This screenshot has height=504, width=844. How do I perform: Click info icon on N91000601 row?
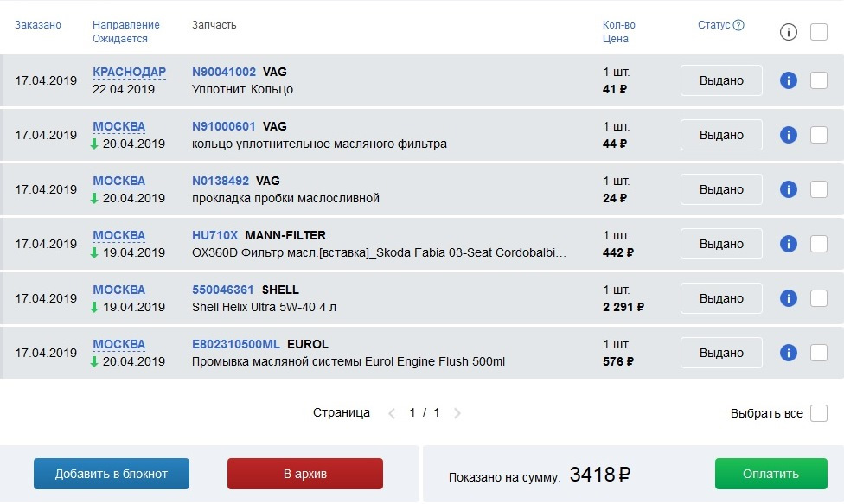point(788,135)
